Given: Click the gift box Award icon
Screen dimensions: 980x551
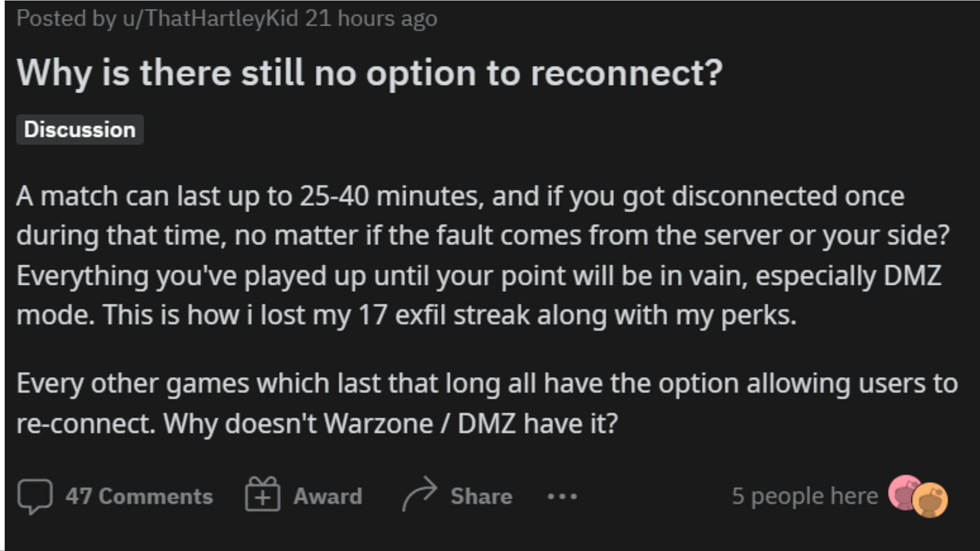Looking at the screenshot, I should point(262,494).
